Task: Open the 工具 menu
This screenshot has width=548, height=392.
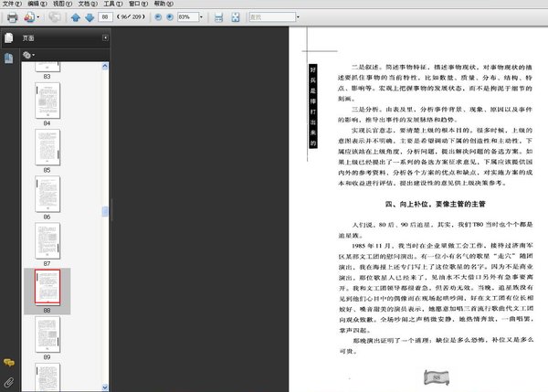Action: (x=113, y=4)
